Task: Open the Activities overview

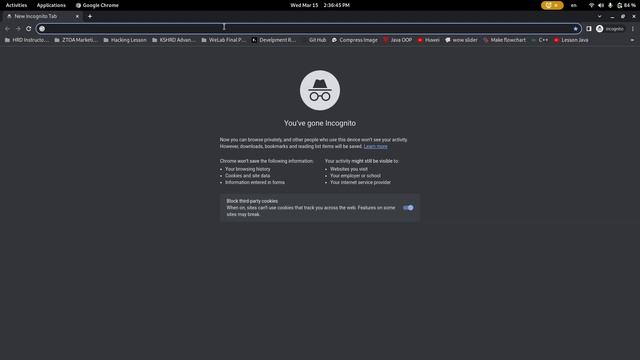Action: (x=16, y=5)
